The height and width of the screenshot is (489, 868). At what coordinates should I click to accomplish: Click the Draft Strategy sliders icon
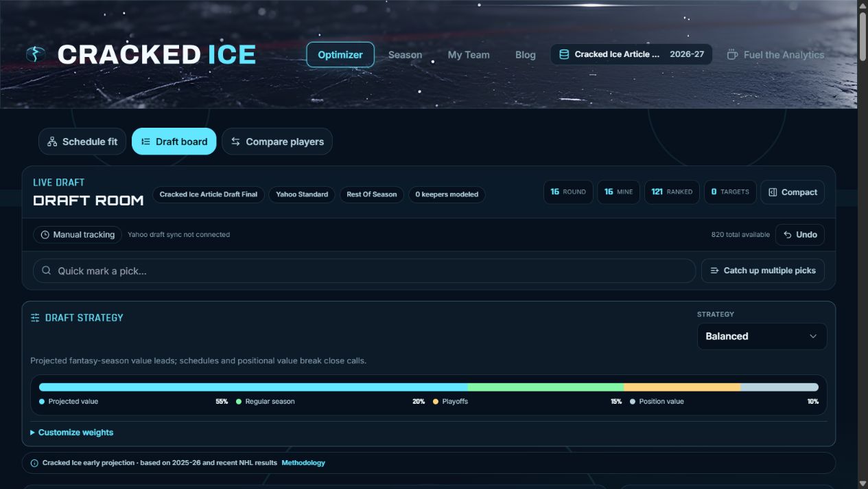coord(35,318)
